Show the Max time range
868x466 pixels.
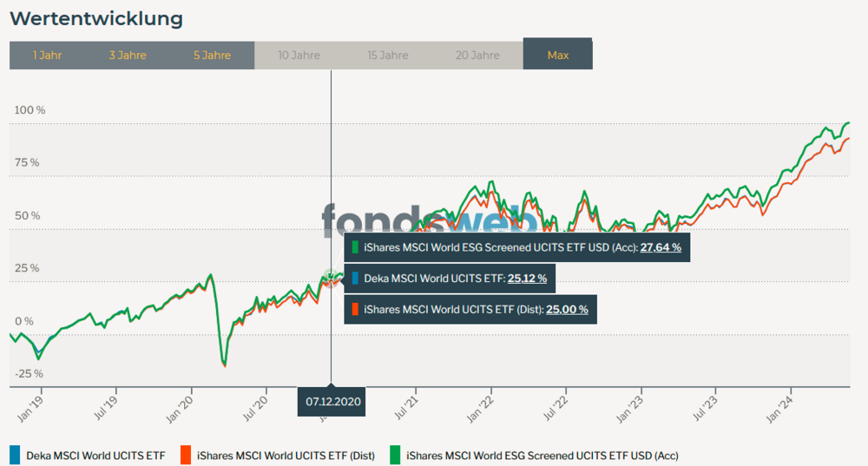(558, 55)
